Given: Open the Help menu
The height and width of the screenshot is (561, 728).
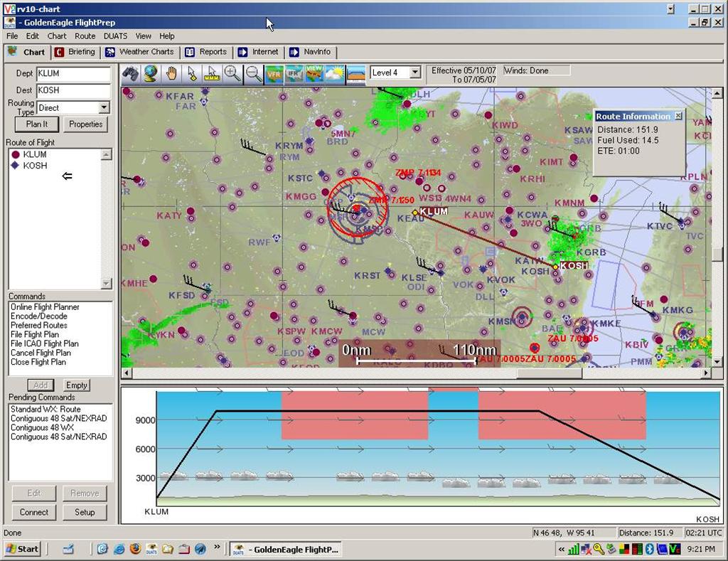Looking at the screenshot, I should 166,36.
